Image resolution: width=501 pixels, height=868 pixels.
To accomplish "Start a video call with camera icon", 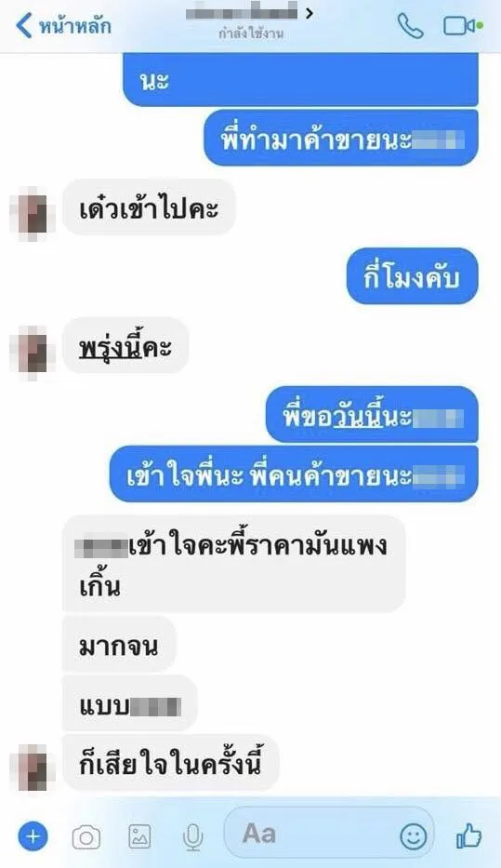I will pyautogui.click(x=462, y=25).
